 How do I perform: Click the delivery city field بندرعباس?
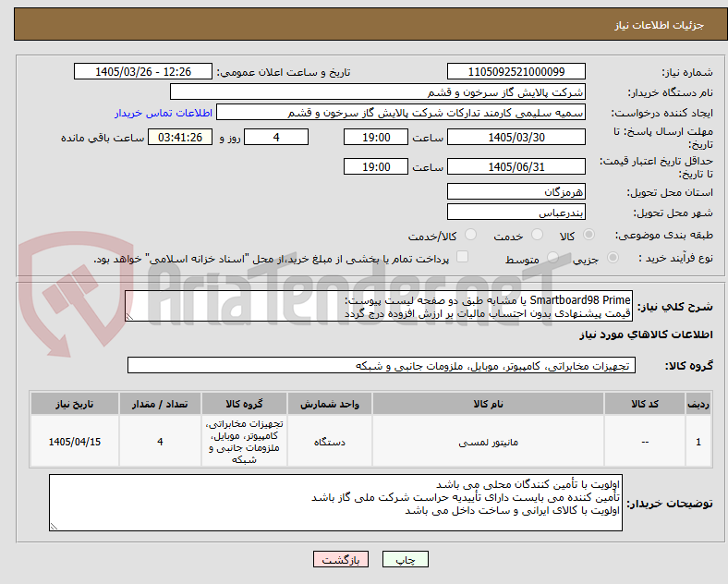coord(516,213)
